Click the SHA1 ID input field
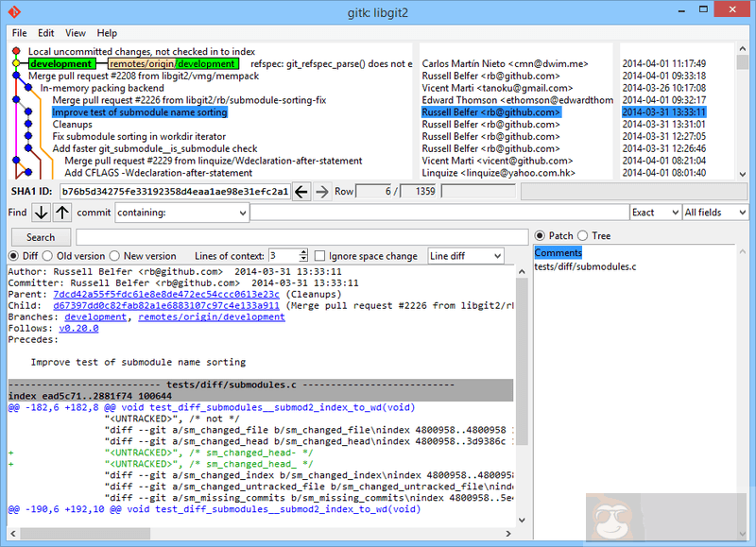 (x=175, y=192)
